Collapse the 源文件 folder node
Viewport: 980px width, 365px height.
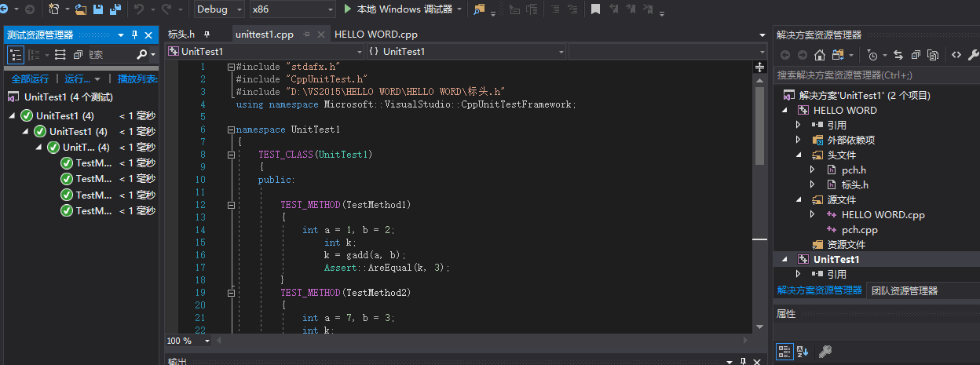(799, 200)
